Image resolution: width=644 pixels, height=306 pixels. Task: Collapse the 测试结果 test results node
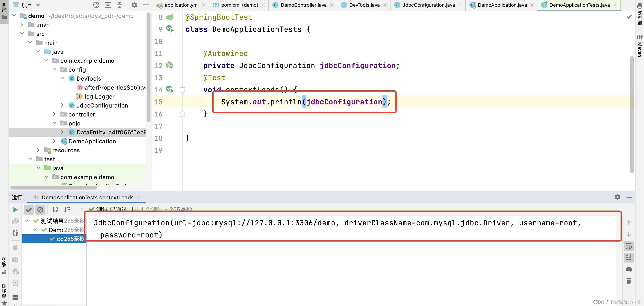click(x=27, y=221)
